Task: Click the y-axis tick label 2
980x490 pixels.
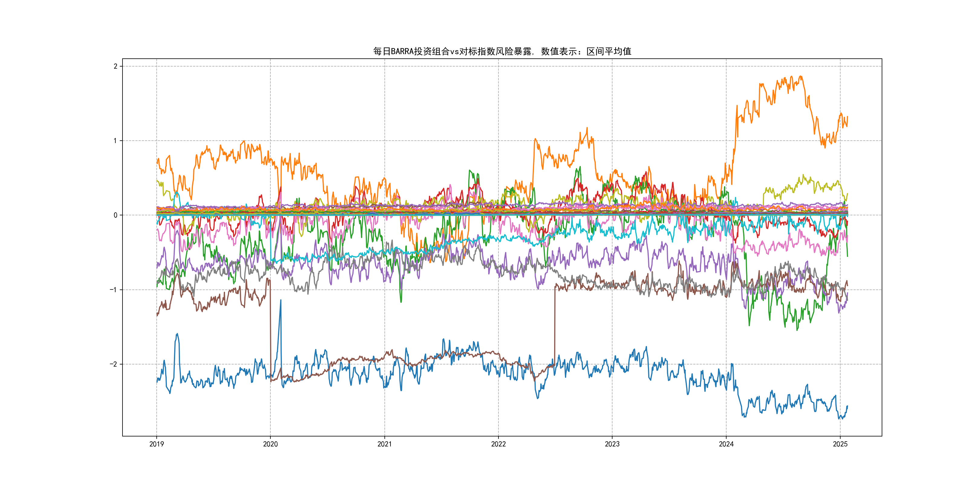Action: tap(115, 66)
